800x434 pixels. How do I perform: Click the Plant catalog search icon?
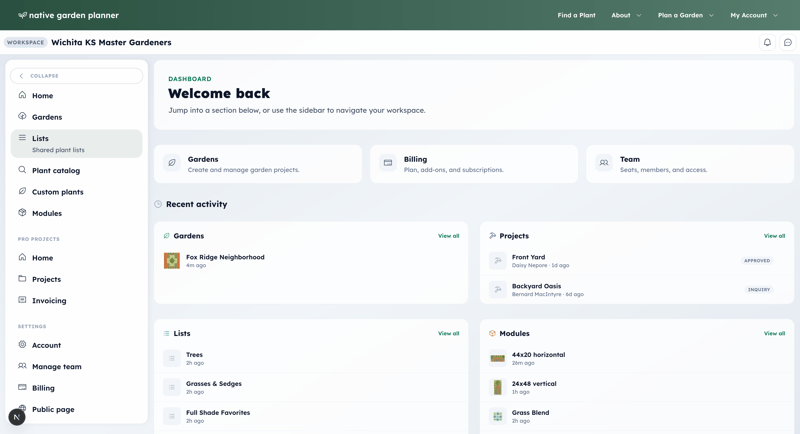[x=22, y=170]
